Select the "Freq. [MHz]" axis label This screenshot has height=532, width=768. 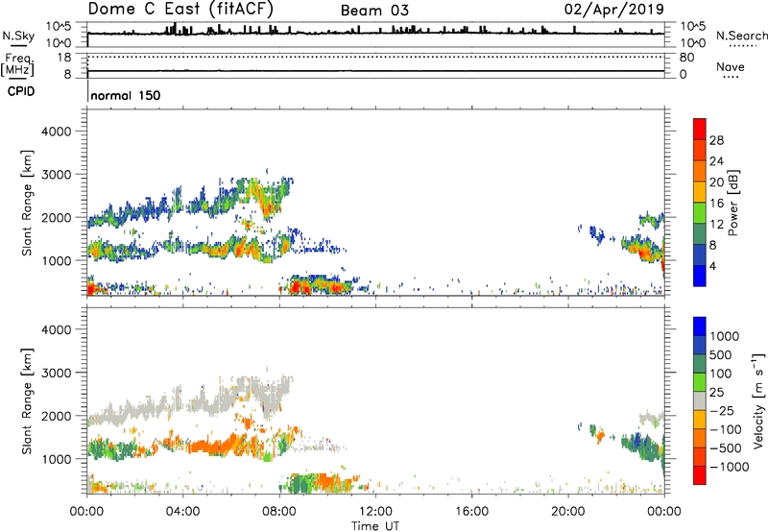pyautogui.click(x=17, y=65)
